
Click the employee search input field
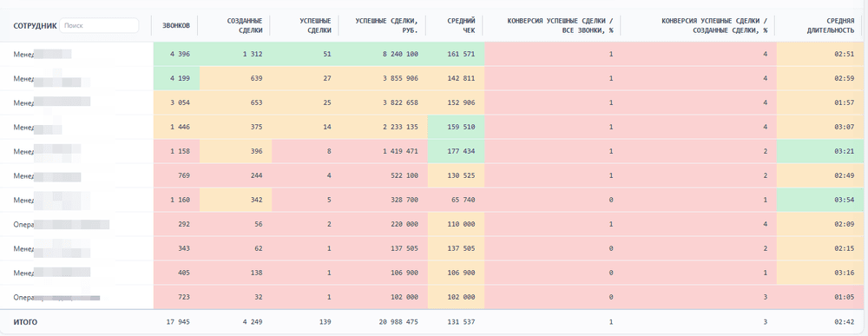(99, 25)
